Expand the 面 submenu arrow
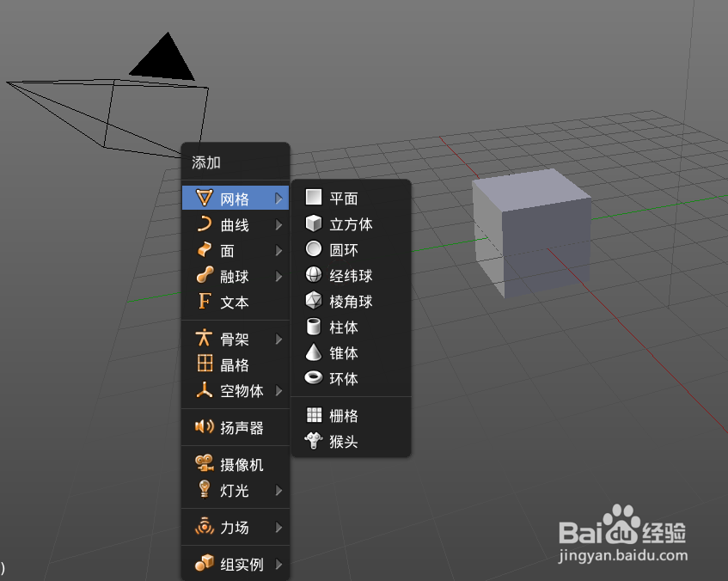This screenshot has width=728, height=581. pyautogui.click(x=278, y=251)
